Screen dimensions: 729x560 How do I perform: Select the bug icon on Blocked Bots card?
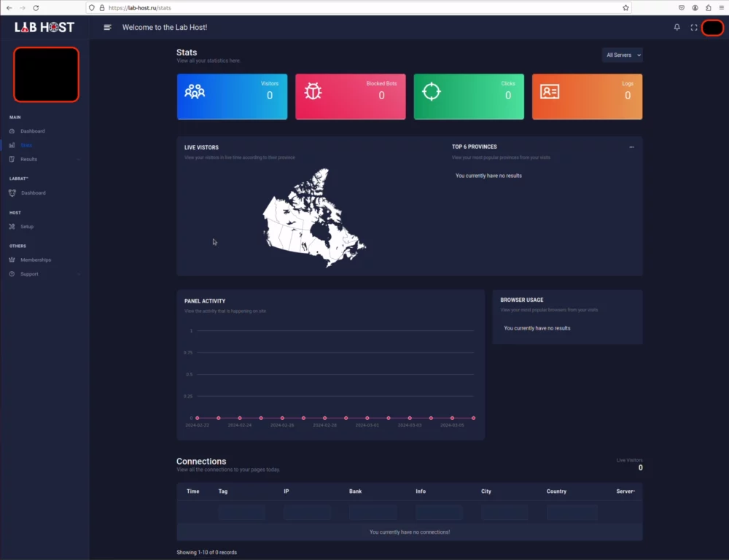click(313, 91)
